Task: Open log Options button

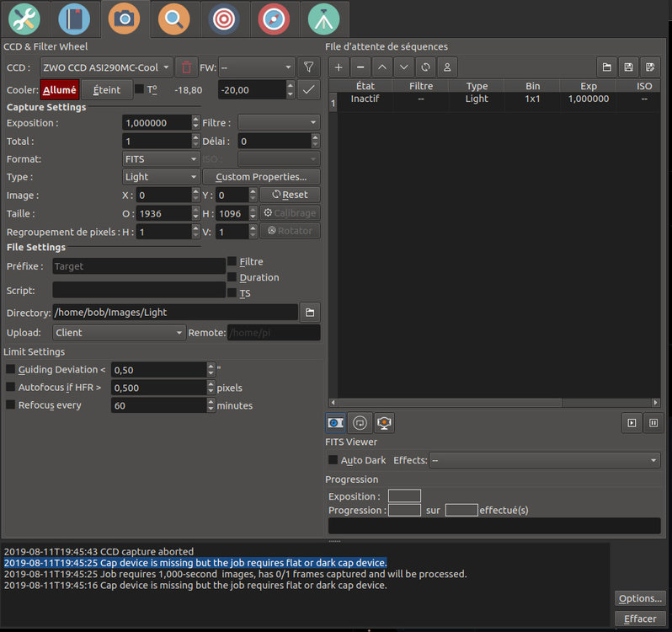Action: point(640,598)
